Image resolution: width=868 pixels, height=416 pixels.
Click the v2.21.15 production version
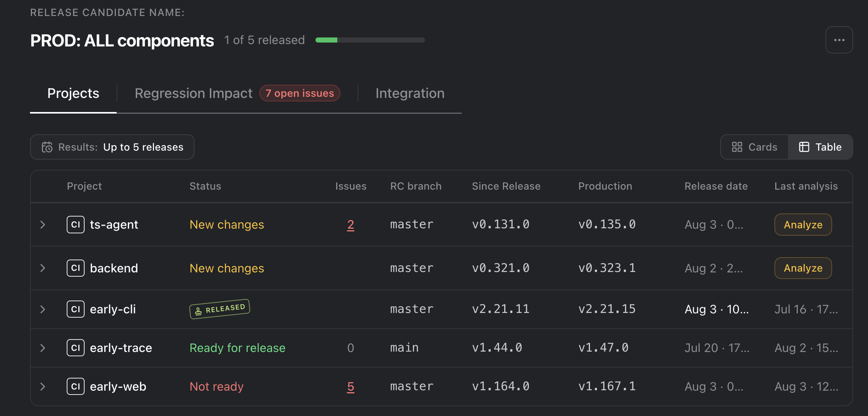(607, 309)
